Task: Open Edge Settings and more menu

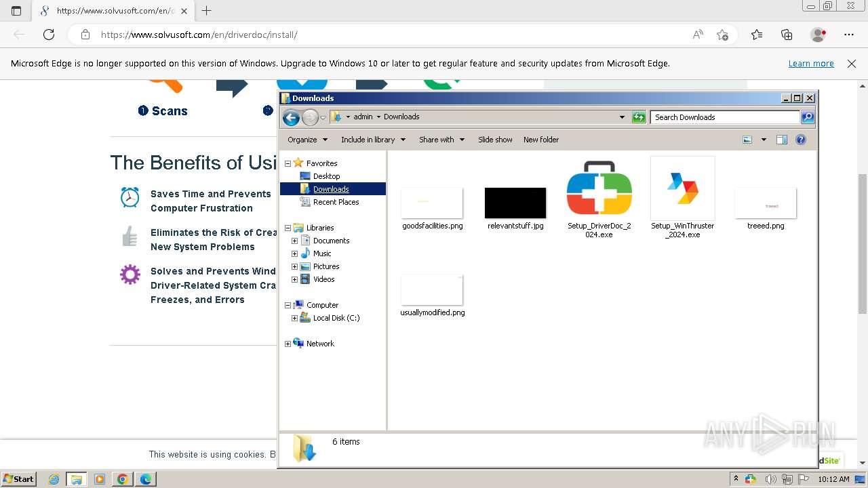Action: point(849,35)
